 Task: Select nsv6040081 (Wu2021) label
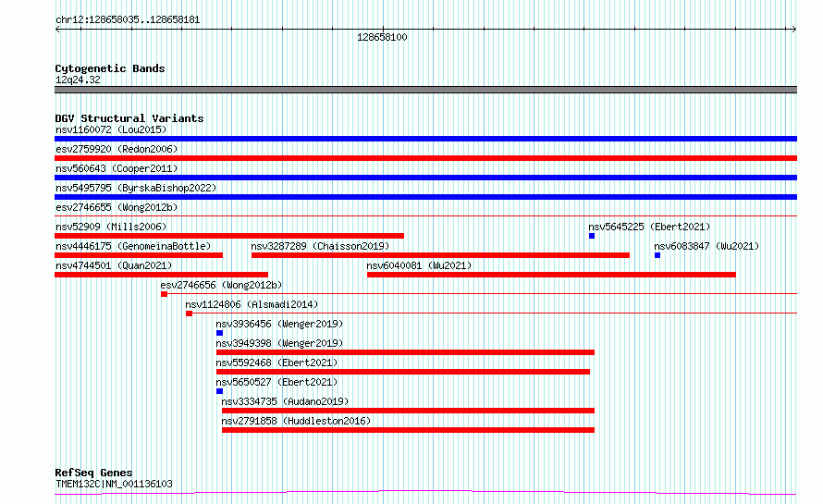419,265
